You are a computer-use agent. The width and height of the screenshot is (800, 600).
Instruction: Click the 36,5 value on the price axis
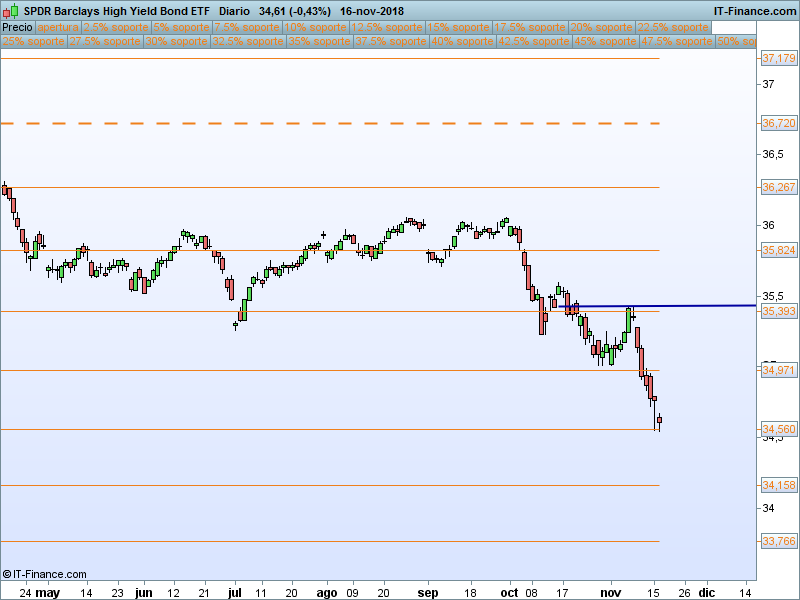click(772, 154)
